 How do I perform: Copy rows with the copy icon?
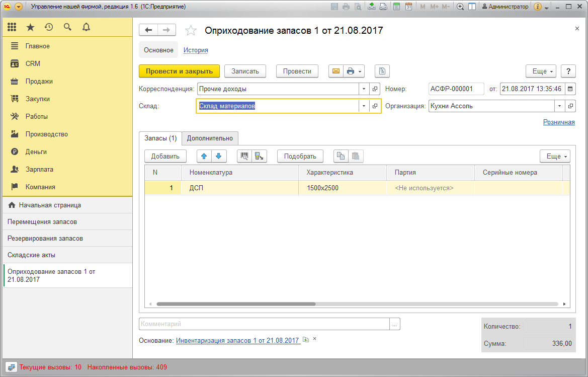[x=341, y=156]
